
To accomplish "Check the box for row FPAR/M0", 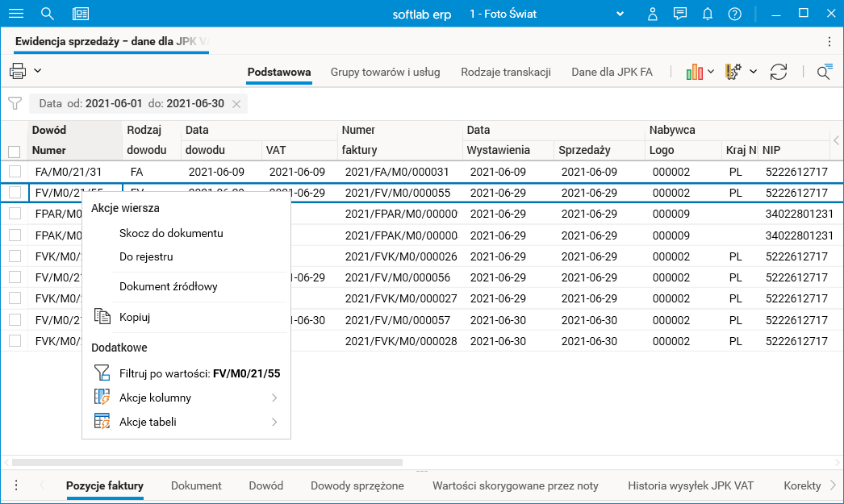I will pyautogui.click(x=15, y=214).
